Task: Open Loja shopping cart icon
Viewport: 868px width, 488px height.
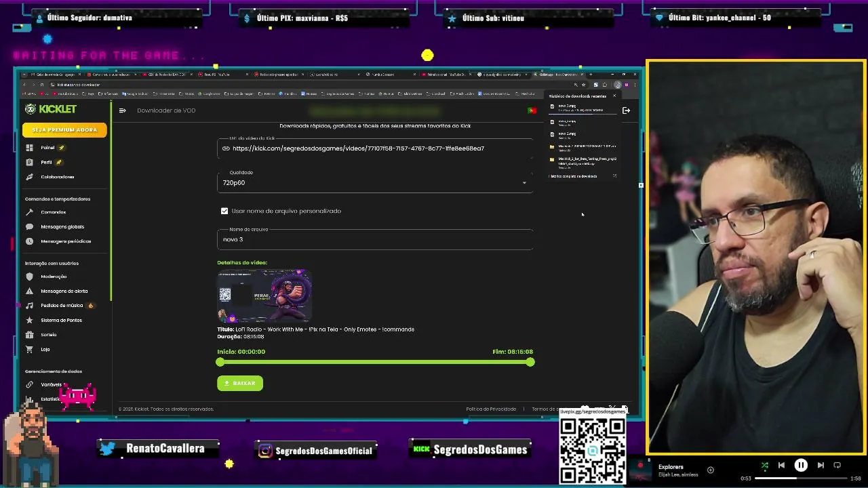Action: click(x=29, y=350)
